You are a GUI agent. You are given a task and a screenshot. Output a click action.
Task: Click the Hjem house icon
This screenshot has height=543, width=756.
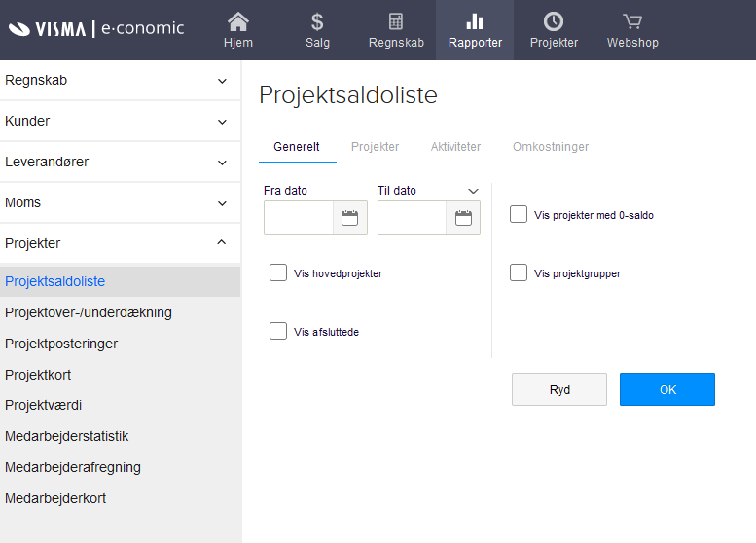coord(238,21)
